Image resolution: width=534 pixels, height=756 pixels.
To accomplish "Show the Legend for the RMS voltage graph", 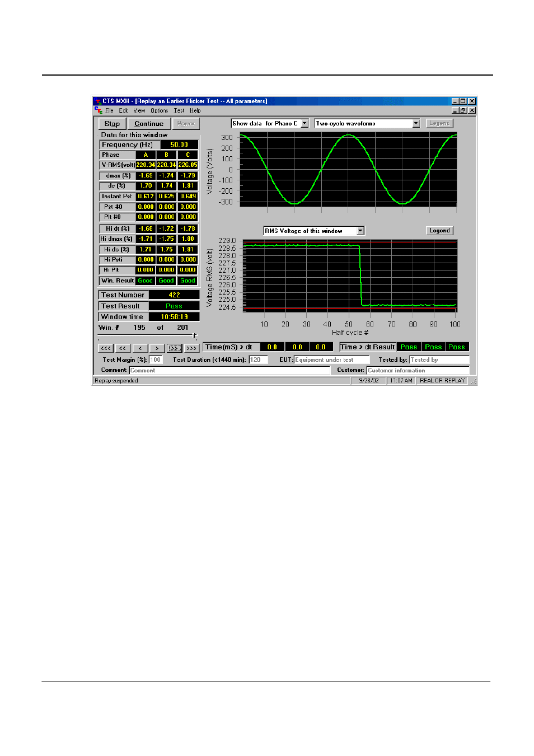I will (x=439, y=231).
